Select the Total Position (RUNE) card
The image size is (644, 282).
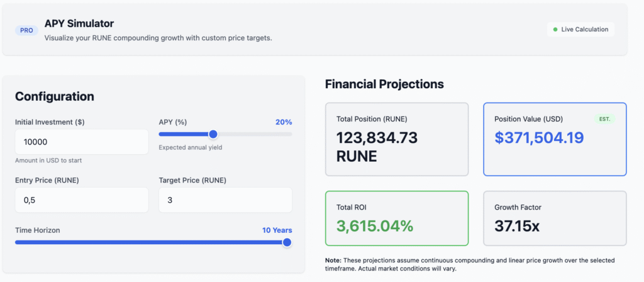tap(396, 139)
